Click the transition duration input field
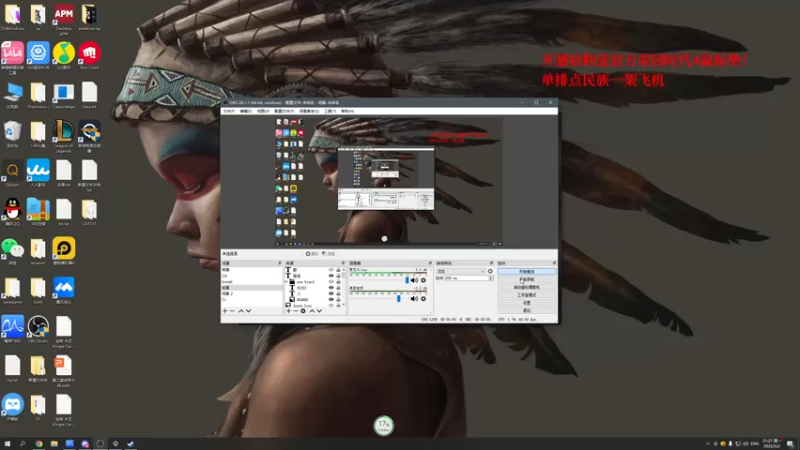800x450 pixels. pyautogui.click(x=467, y=278)
